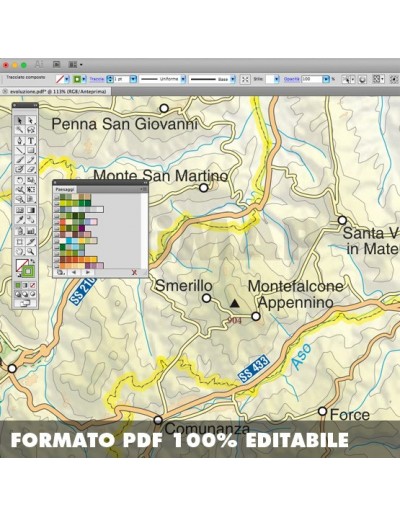Viewport: 400px width, 517px height.
Task: Select the Pencil tool
Action: [31, 160]
